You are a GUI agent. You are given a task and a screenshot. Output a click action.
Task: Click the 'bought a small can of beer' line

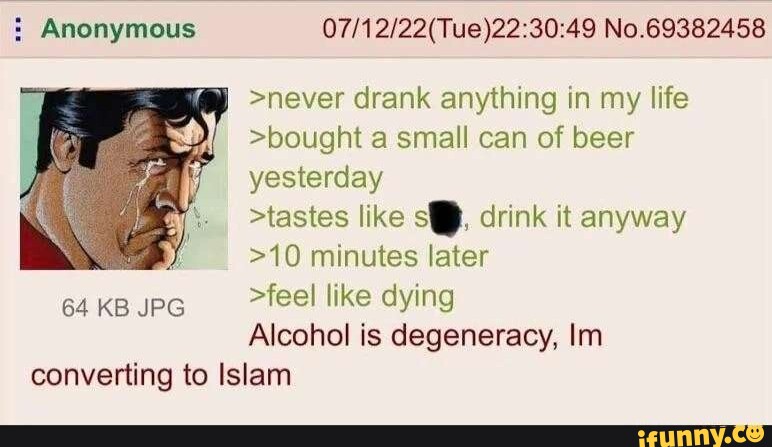pyautogui.click(x=441, y=138)
